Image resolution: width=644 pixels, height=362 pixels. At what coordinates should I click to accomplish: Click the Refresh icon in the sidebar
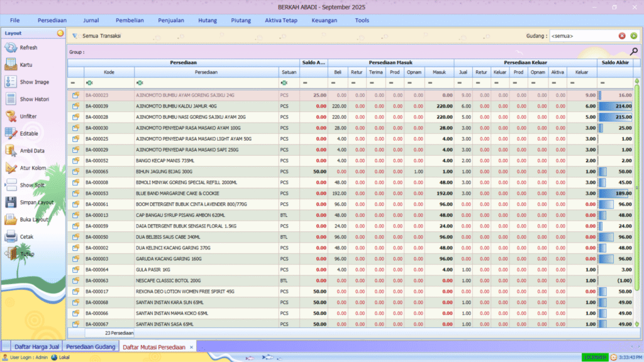tap(11, 48)
